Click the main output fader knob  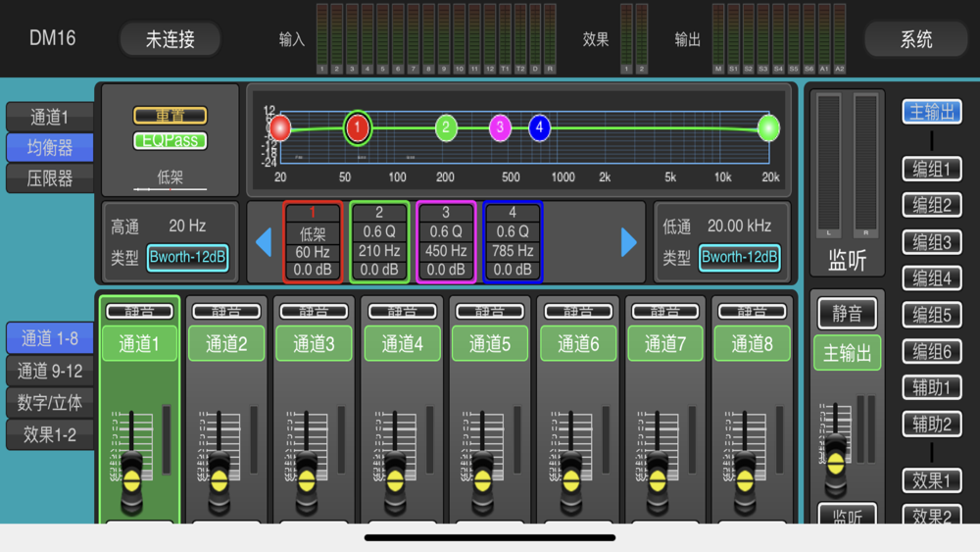[x=836, y=464]
